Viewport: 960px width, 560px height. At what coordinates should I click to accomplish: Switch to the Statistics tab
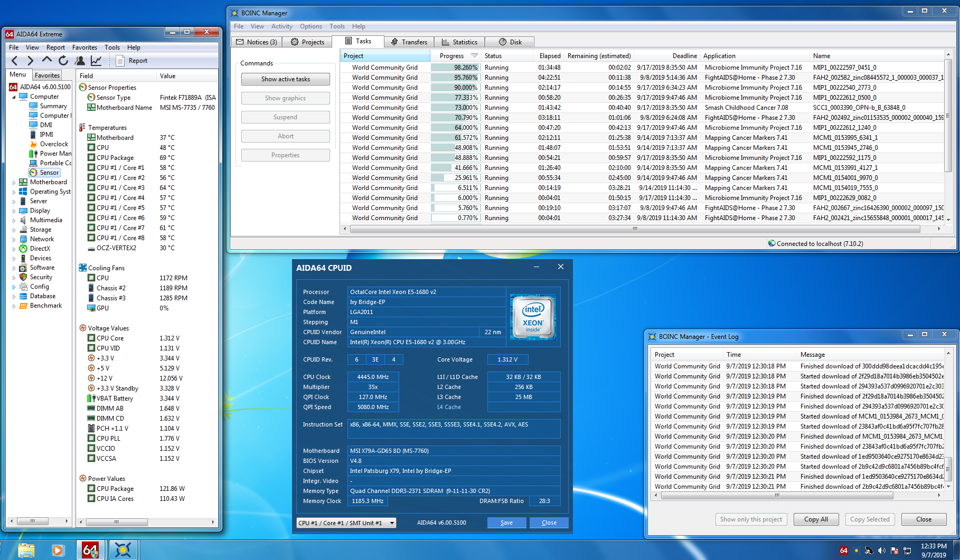pos(459,42)
